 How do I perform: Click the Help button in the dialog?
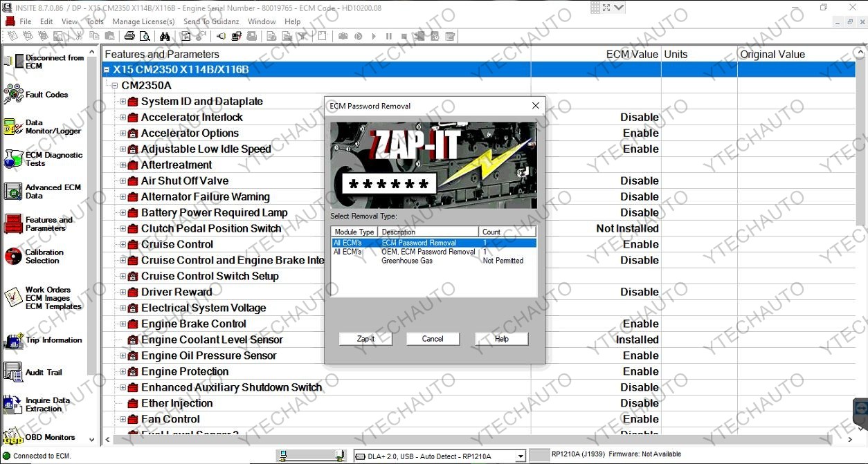point(501,339)
